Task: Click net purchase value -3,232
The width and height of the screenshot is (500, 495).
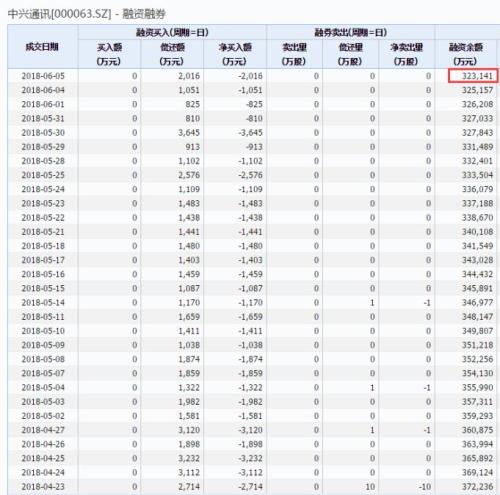Action: (x=250, y=458)
